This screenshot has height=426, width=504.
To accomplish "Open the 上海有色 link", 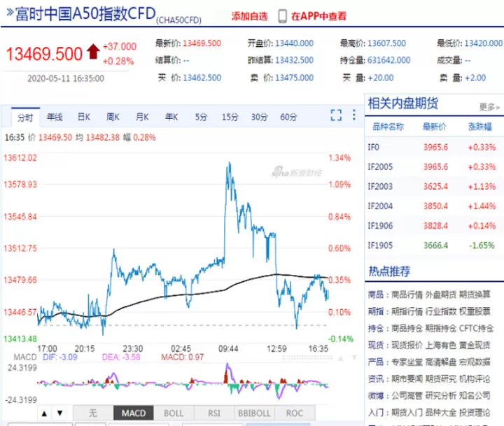I will 441,345.
